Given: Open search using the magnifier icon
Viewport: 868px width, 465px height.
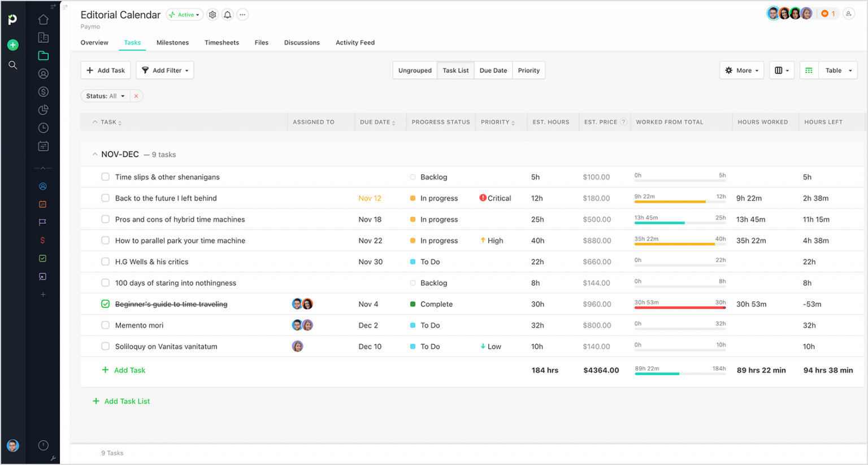Looking at the screenshot, I should pos(13,65).
